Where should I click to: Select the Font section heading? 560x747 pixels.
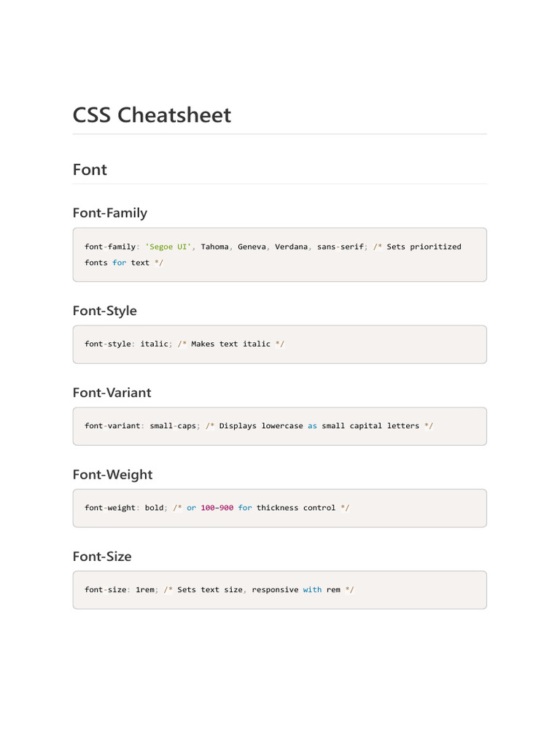90,170
